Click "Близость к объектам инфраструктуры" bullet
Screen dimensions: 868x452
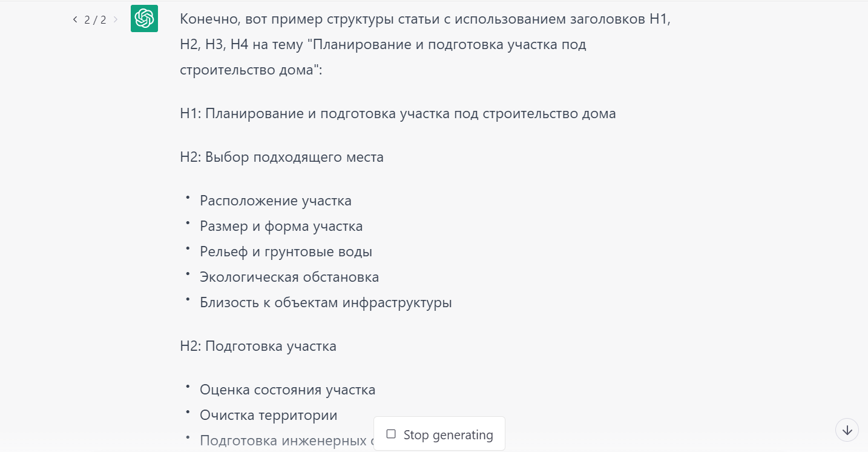[326, 302]
